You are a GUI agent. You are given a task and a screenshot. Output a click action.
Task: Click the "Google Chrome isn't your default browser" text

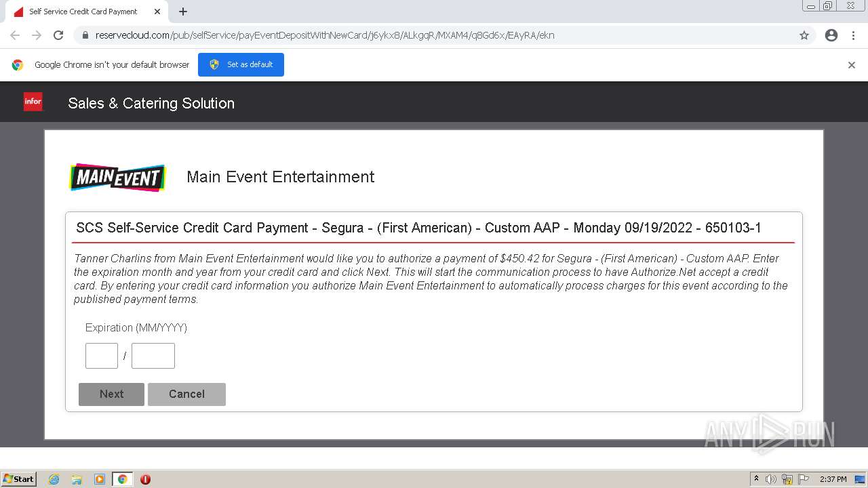[x=112, y=64]
